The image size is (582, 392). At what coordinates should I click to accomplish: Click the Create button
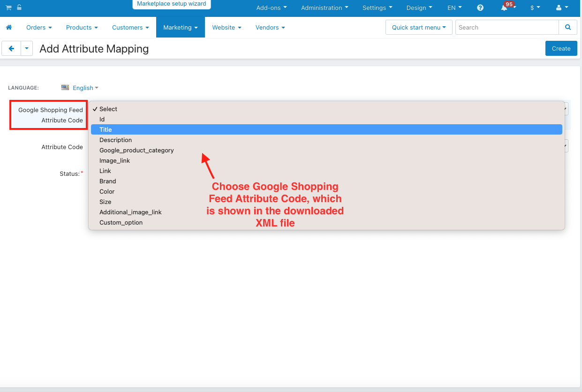point(561,48)
